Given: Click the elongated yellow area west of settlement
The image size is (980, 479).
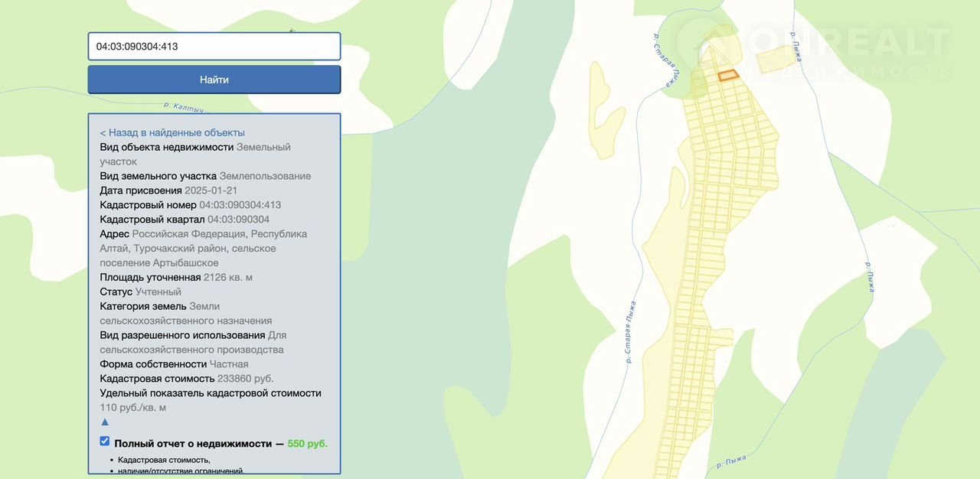Looking at the screenshot, I should pyautogui.click(x=599, y=107).
